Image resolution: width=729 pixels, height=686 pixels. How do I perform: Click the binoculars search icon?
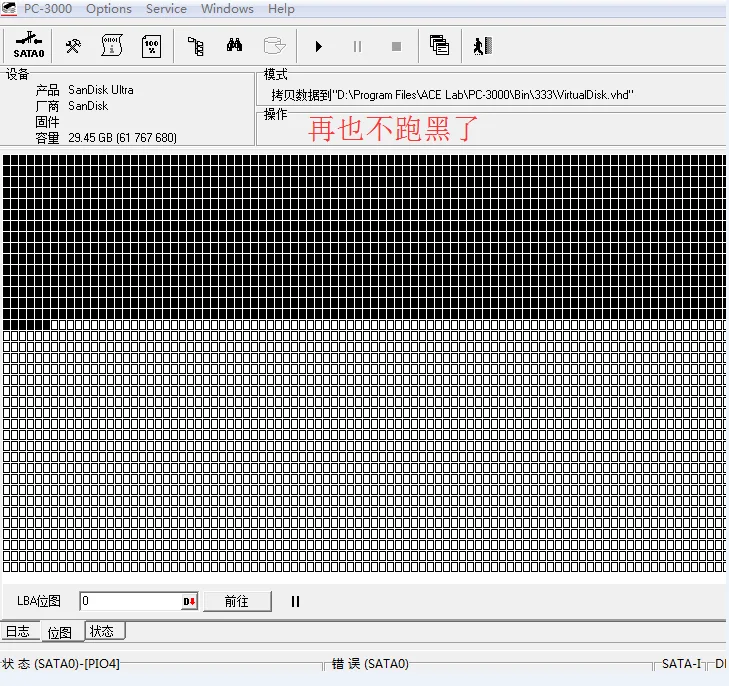pyautogui.click(x=235, y=46)
